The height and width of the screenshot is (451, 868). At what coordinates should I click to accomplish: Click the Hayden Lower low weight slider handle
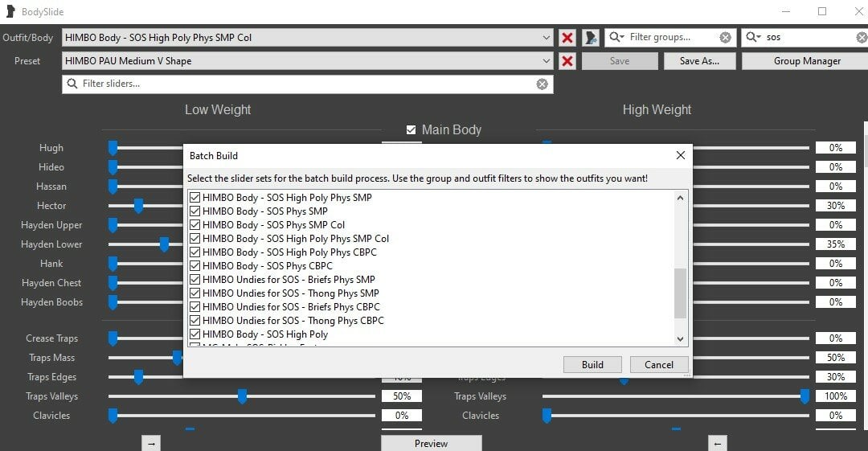(164, 244)
